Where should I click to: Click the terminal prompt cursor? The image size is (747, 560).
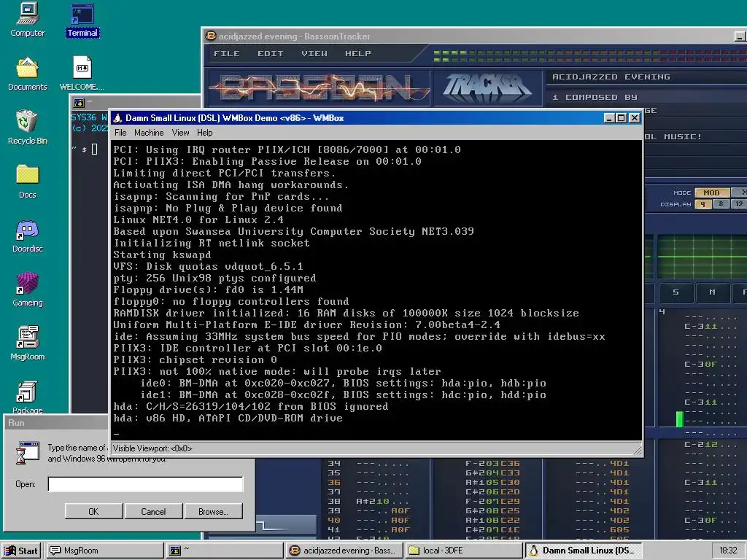(x=94, y=149)
